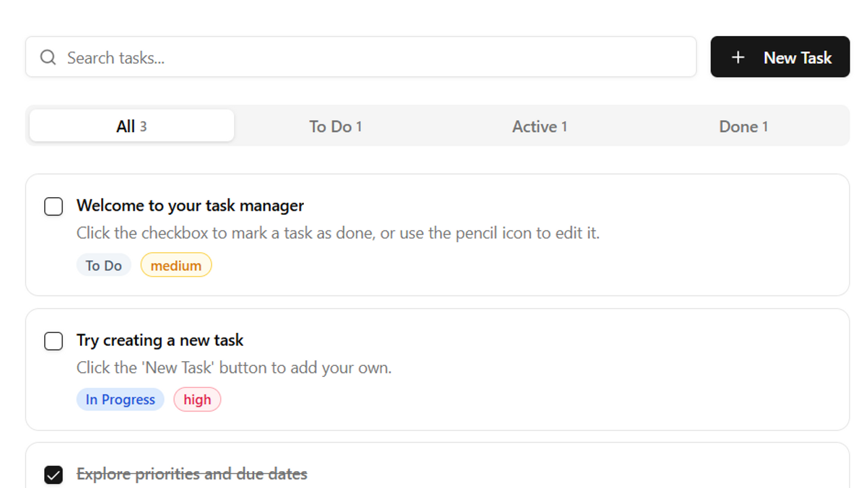The image size is (868, 488).
Task: Click the plus icon in New Task
Action: point(738,58)
